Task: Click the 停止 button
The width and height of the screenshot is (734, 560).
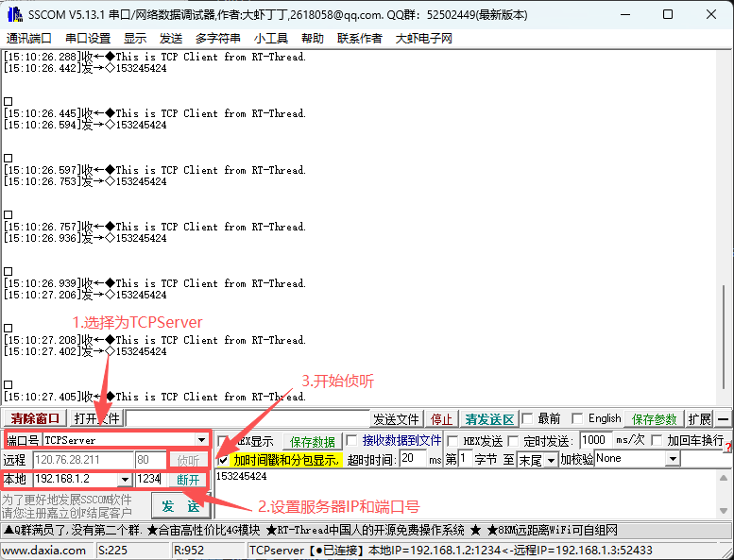Action: (441, 419)
